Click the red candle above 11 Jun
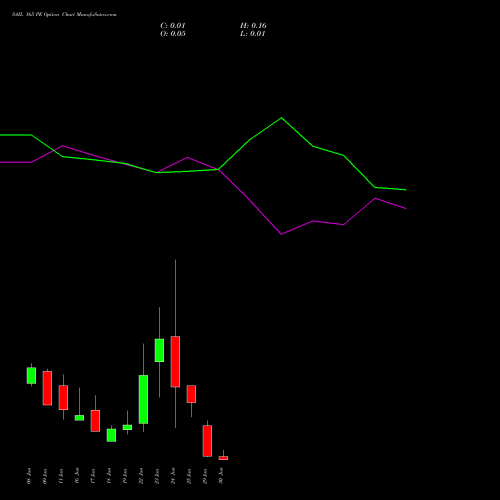 click(x=63, y=397)
